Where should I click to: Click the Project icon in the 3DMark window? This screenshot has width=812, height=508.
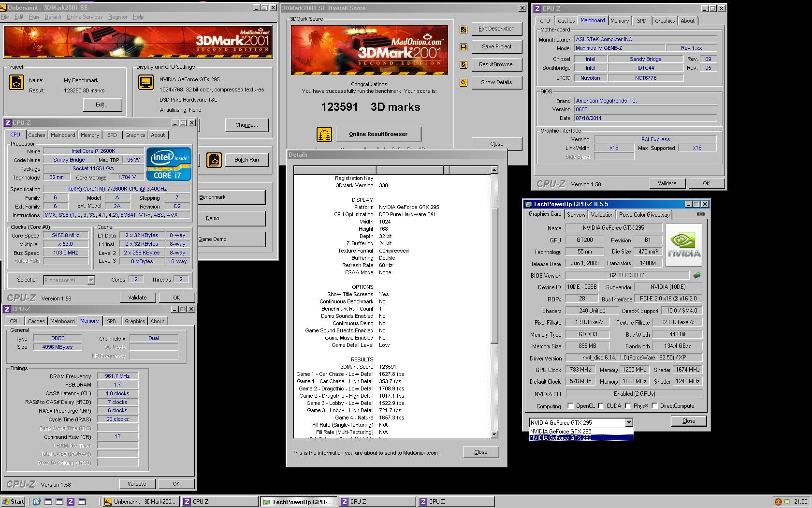[x=16, y=82]
